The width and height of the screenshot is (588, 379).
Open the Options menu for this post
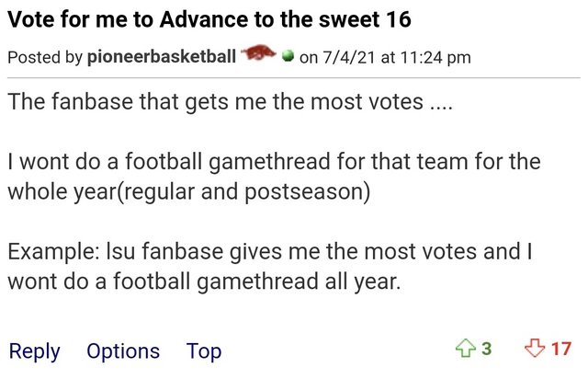123,350
